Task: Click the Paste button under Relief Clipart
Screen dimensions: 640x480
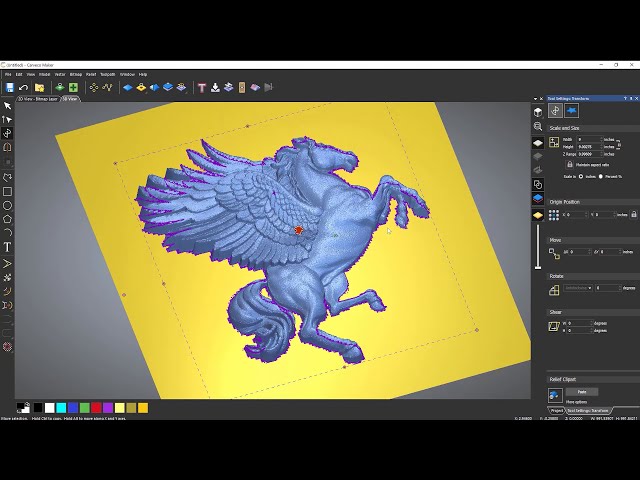Action: tap(582, 392)
